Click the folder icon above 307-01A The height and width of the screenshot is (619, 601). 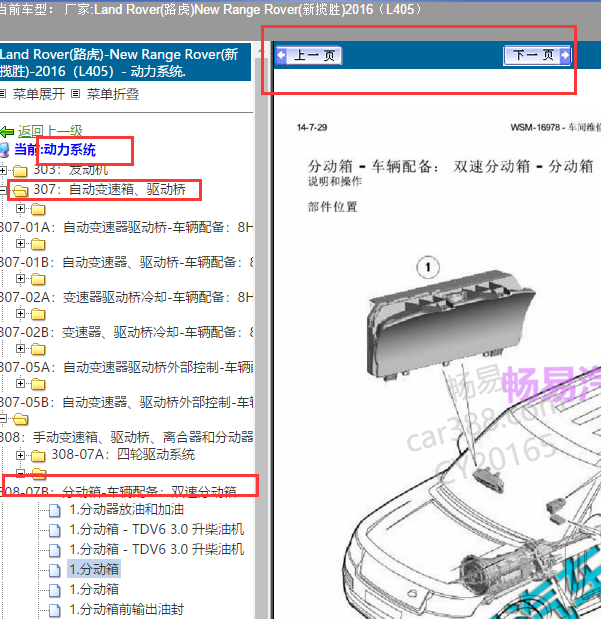[38, 209]
